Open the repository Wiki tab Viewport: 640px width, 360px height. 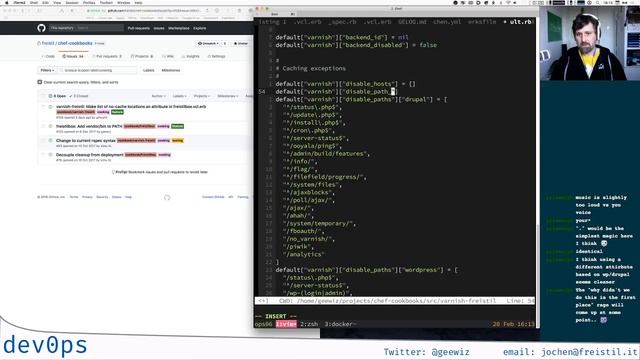168,56
